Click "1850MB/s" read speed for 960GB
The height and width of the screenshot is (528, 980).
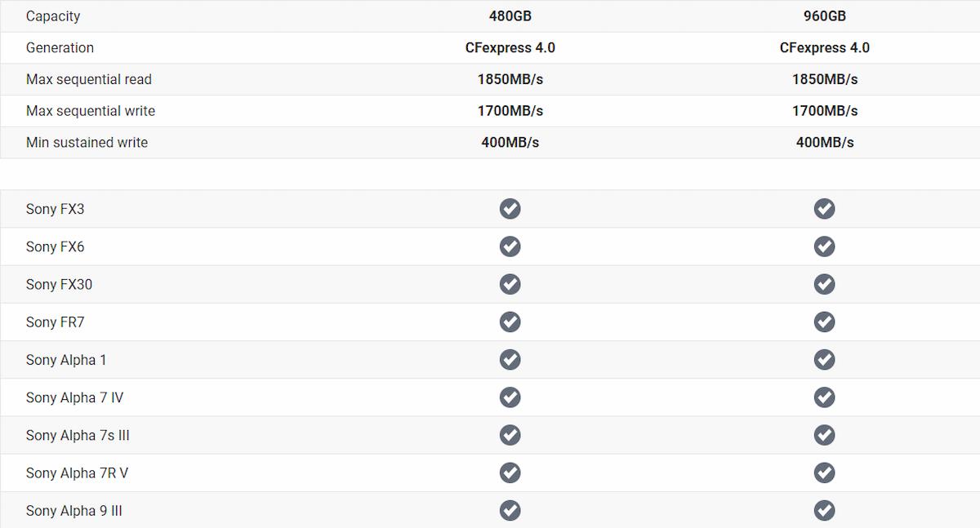825,79
